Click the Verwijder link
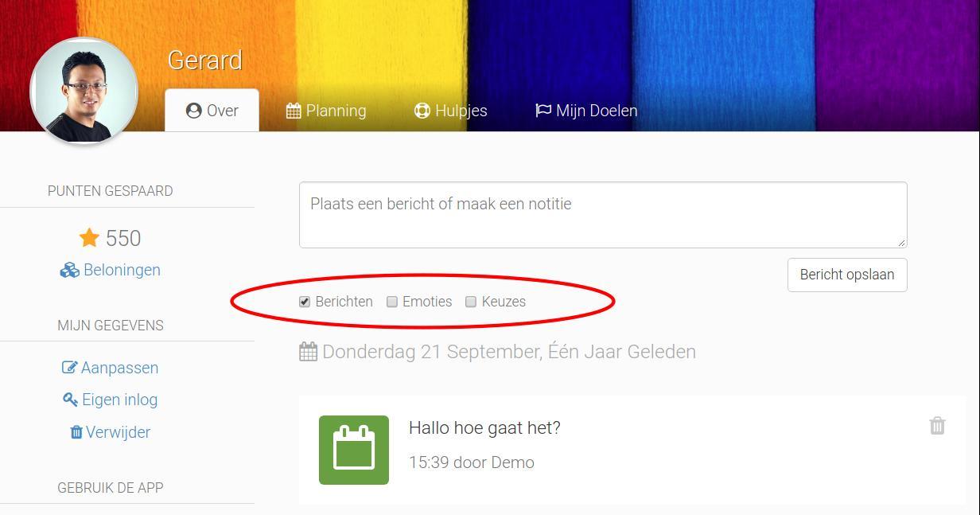 [x=111, y=432]
